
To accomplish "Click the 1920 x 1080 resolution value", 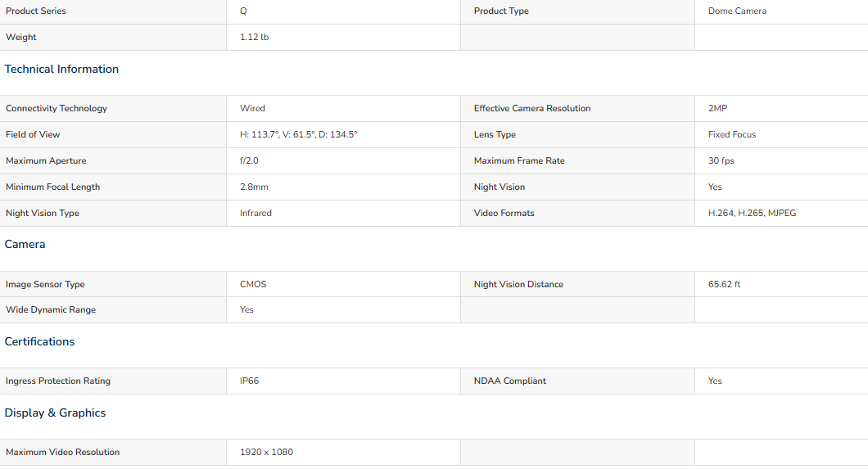I will click(266, 453).
